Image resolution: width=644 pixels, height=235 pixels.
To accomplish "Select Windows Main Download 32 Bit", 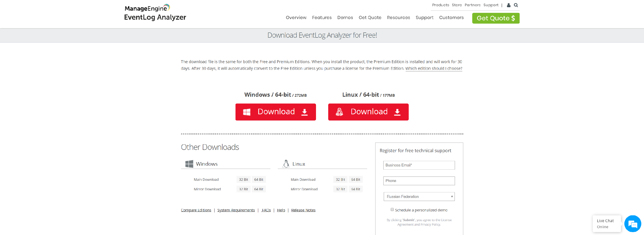I will point(243,180).
